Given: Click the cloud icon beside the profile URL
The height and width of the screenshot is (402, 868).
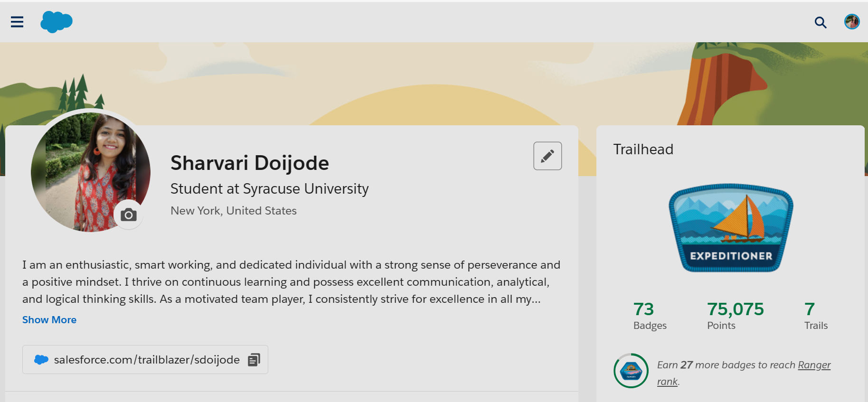Looking at the screenshot, I should pos(41,360).
